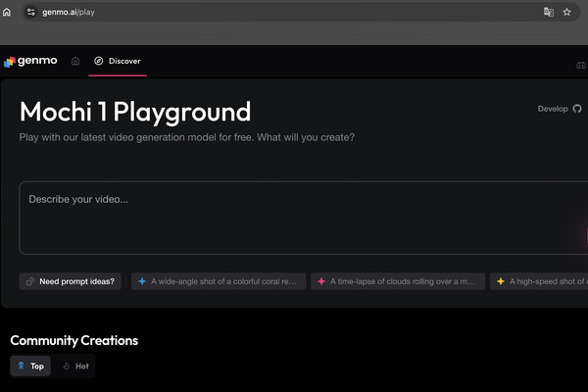Choose the high-speed shot prompt suggestion

tap(539, 281)
